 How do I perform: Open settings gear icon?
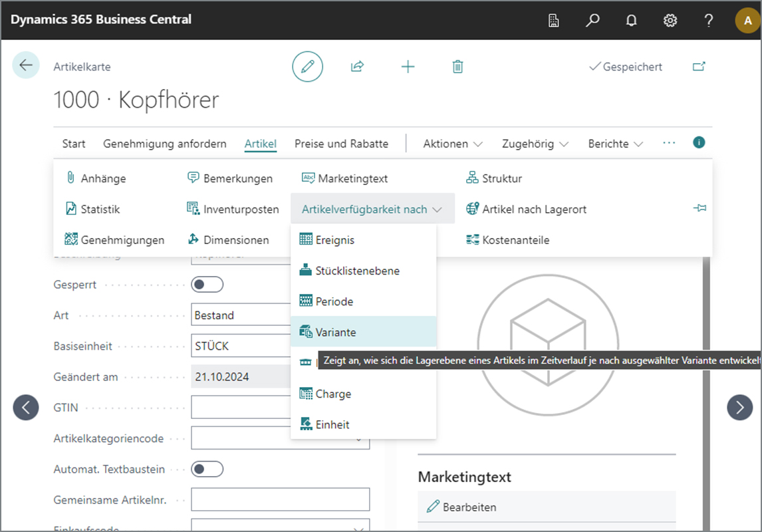[x=670, y=21]
